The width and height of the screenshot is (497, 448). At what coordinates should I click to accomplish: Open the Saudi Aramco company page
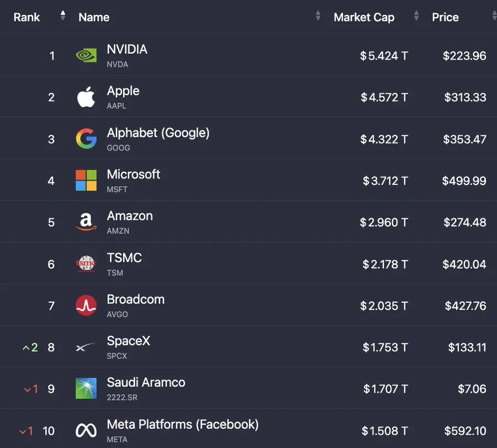coord(146,382)
